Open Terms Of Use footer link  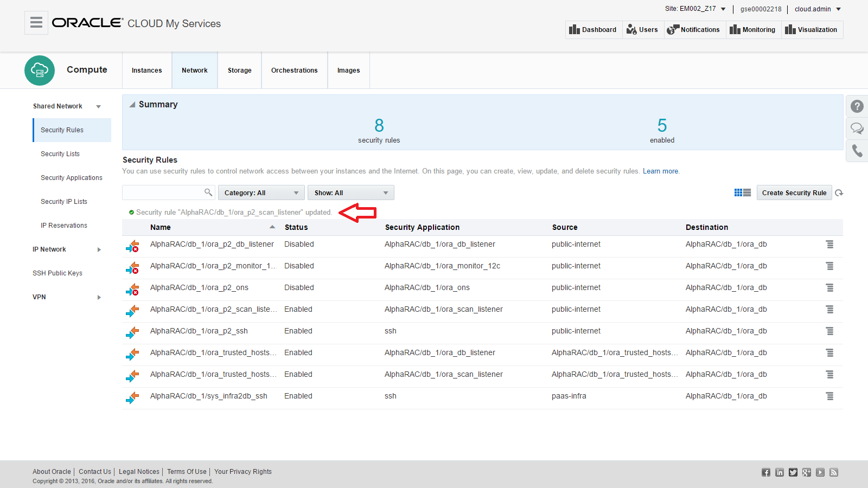(x=187, y=472)
